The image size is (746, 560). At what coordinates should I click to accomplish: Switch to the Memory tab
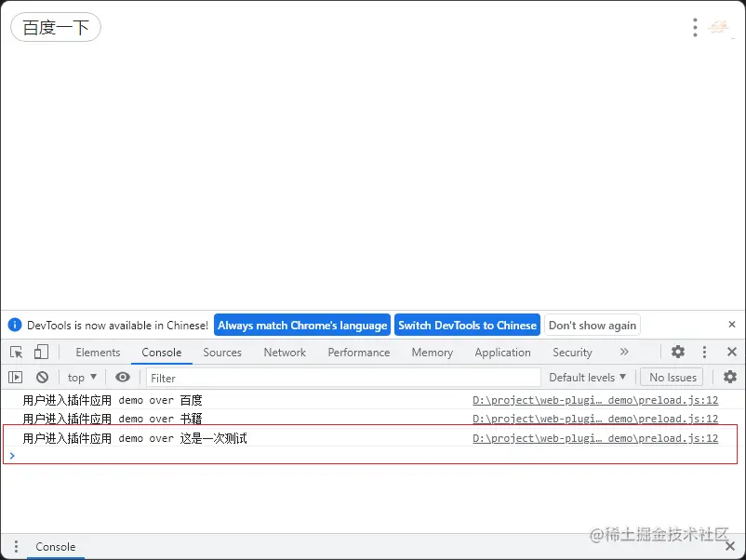click(x=432, y=353)
